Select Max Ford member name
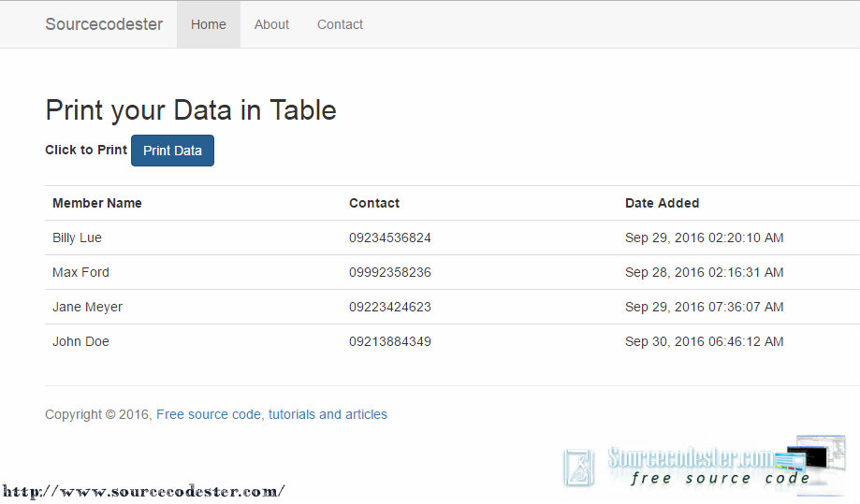The width and height of the screenshot is (860, 504). pos(80,272)
